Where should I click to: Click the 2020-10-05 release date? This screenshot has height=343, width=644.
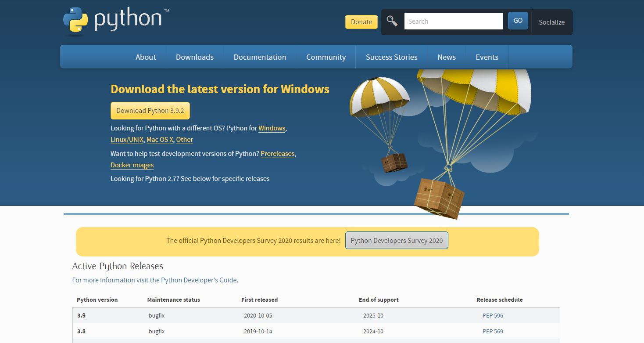click(258, 315)
